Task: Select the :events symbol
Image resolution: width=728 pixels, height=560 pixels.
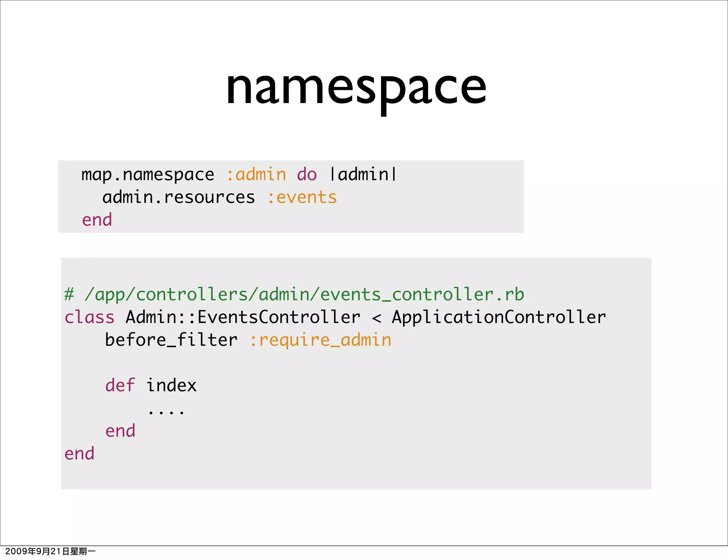Action: point(302,198)
